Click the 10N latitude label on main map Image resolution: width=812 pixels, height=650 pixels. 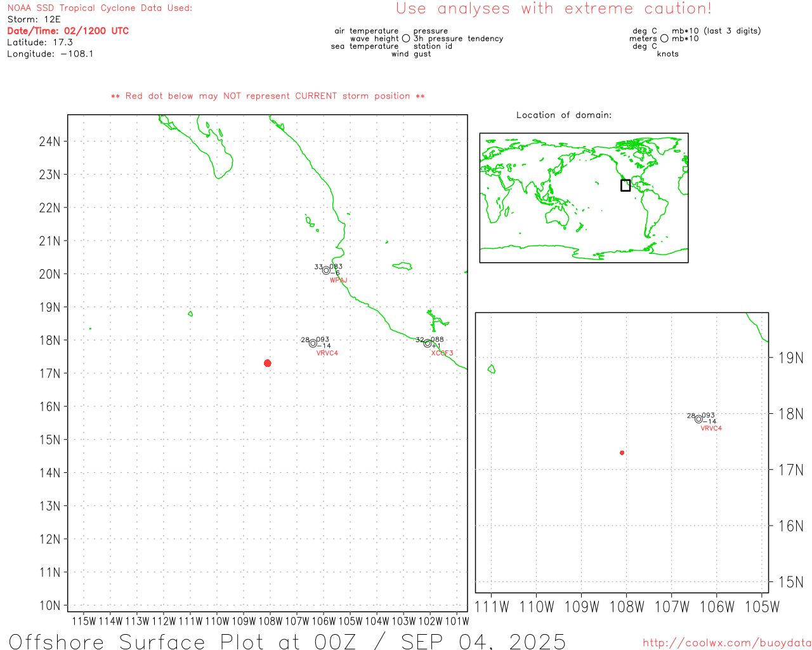click(x=49, y=606)
